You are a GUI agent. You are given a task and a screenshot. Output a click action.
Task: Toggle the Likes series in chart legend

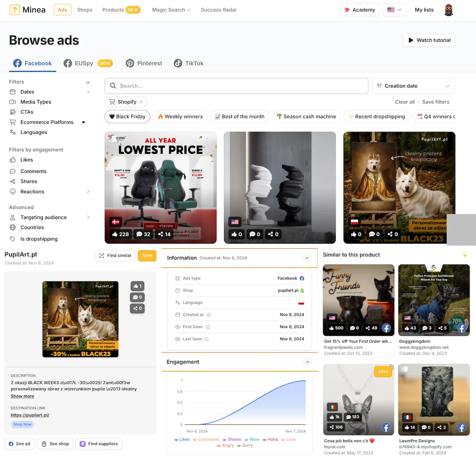(x=182, y=439)
